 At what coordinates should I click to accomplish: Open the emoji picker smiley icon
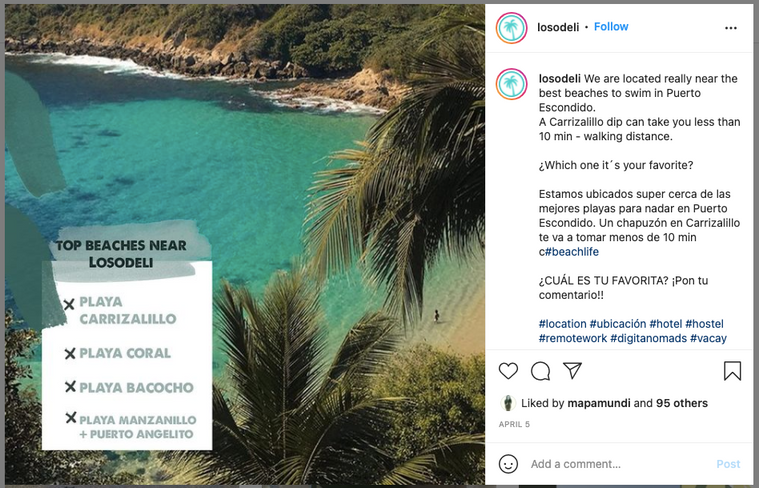pyautogui.click(x=508, y=464)
